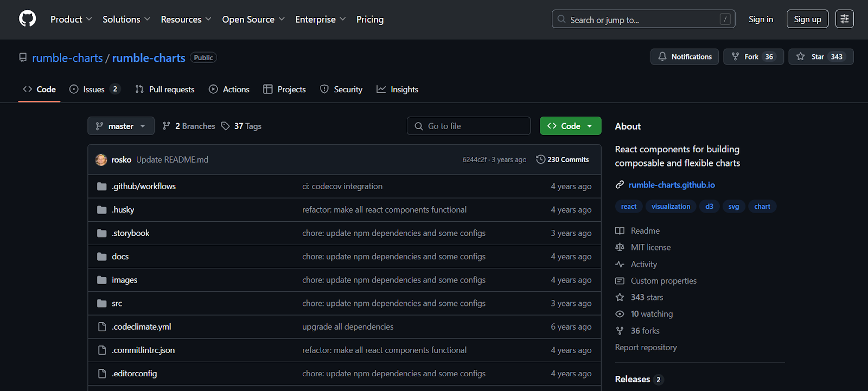Star the rumble-charts repository
The height and width of the screenshot is (391, 868).
(x=820, y=57)
